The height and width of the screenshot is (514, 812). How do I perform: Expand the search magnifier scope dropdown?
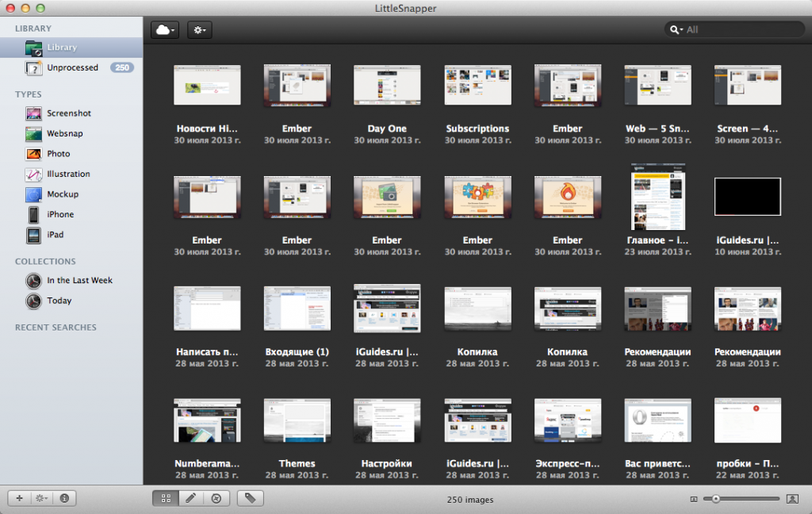676,30
